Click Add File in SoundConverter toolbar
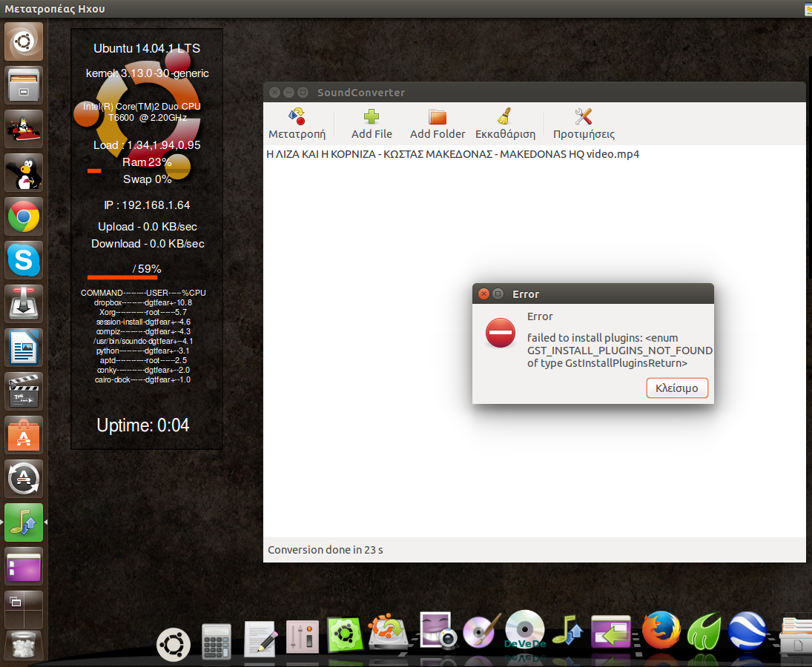 click(372, 124)
